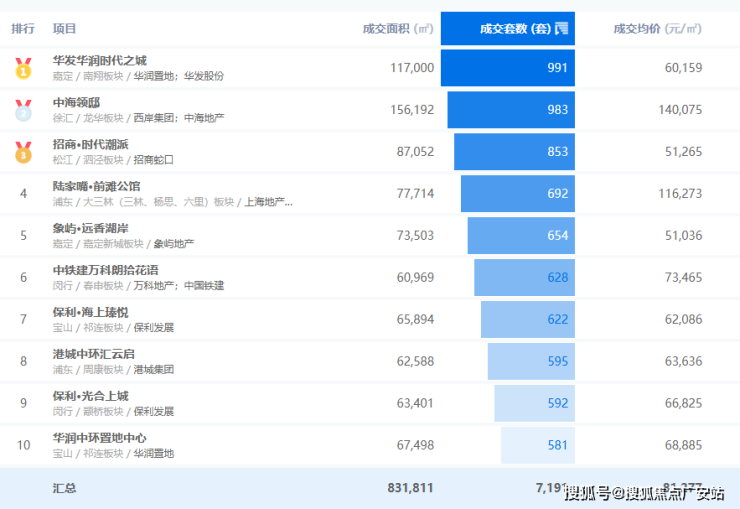This screenshot has width=740, height=509.
Task: Select the 592 sales count bar
Action: [x=535, y=404]
